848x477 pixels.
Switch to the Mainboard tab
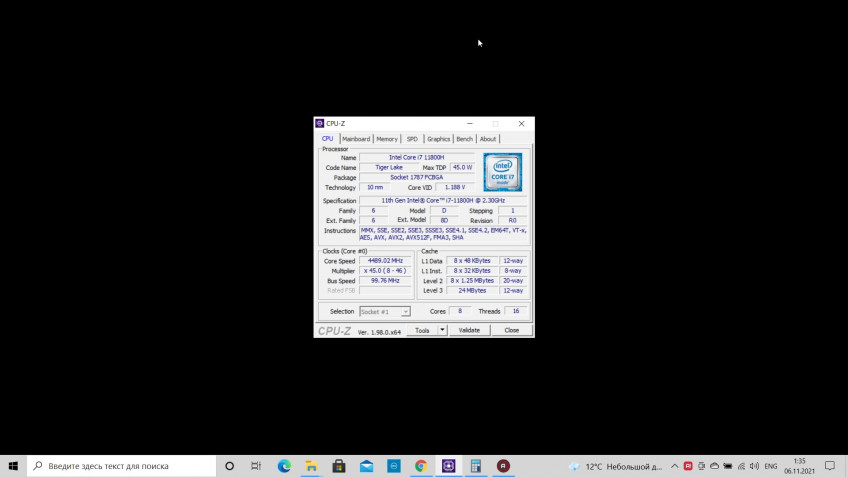(x=356, y=139)
